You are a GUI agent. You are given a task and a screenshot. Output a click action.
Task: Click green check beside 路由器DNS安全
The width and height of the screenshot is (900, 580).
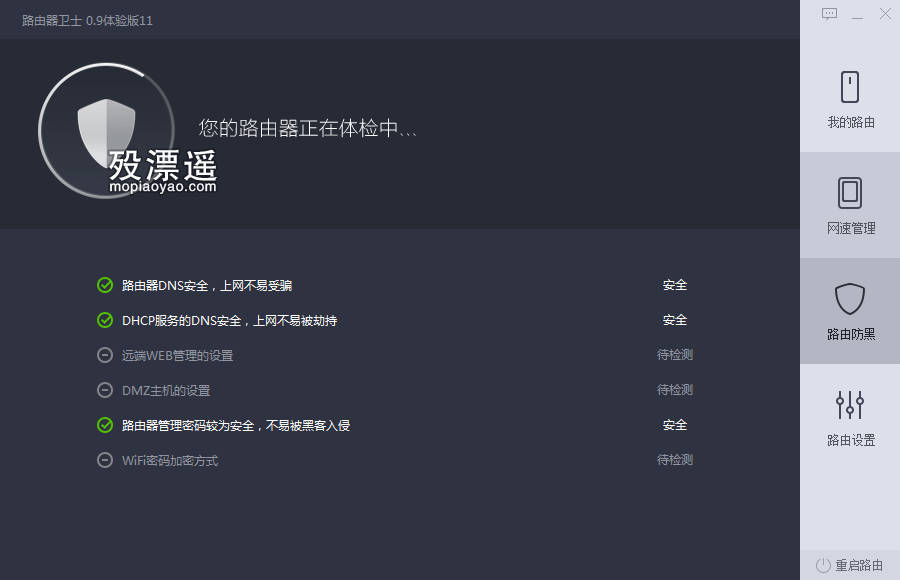(105, 285)
